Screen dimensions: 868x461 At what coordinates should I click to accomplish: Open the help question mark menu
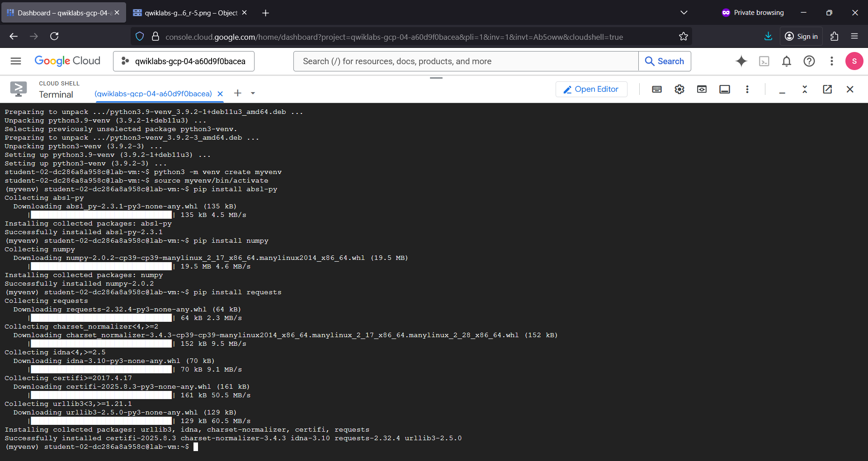[809, 61]
